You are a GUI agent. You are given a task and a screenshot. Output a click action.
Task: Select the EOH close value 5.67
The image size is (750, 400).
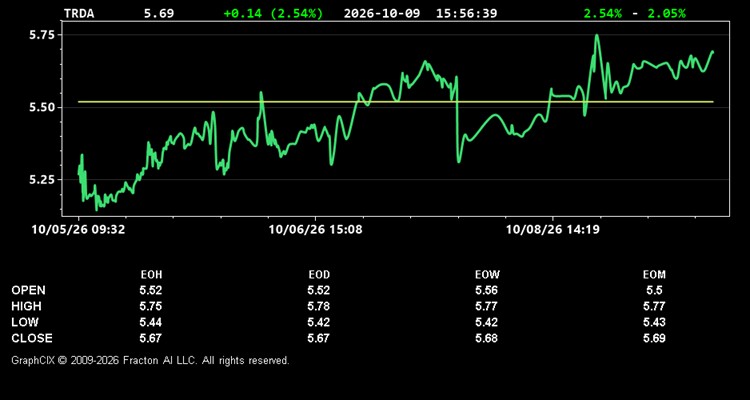[151, 338]
